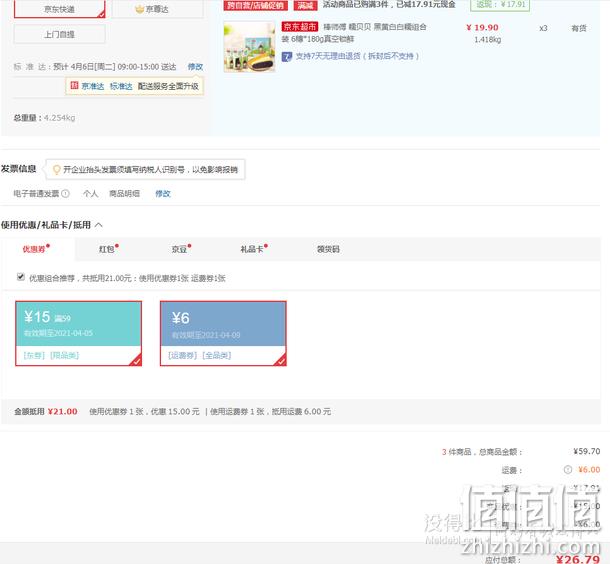610x564 pixels.
Task: Select 京东快递 delivery option
Action: point(60,9)
